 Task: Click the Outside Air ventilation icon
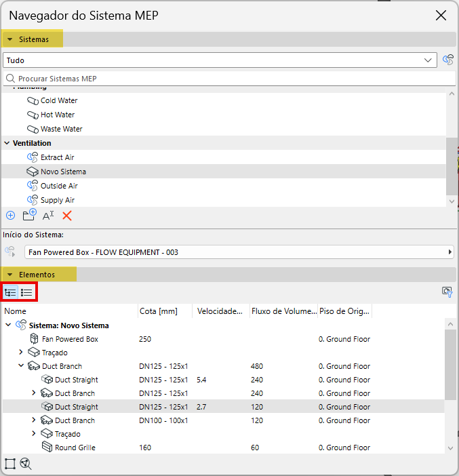tap(33, 186)
